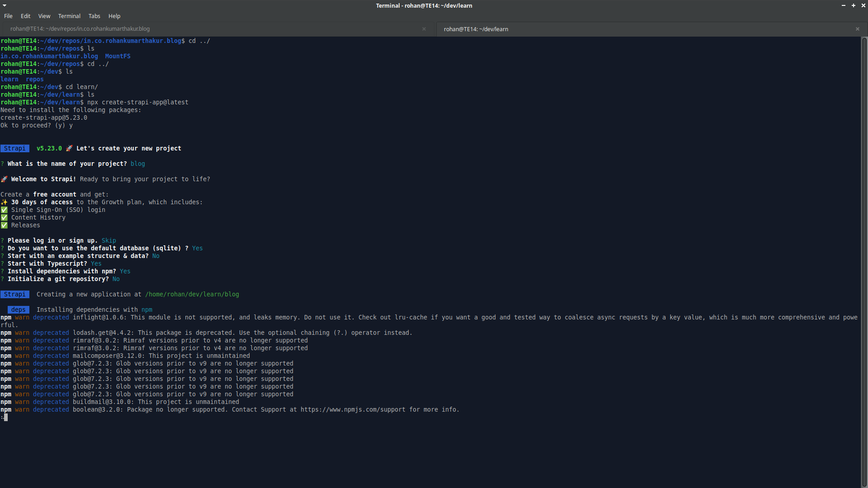Click the 'v5.23.0' version text

point(49,148)
